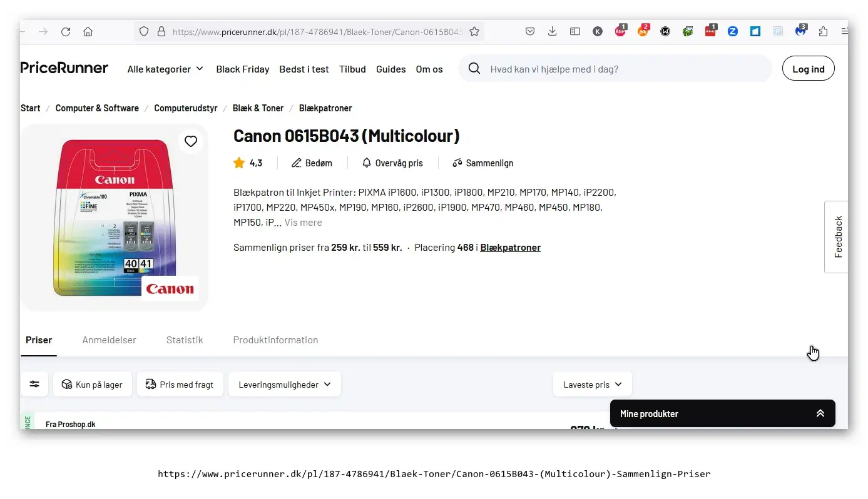Reload the page with the refresh icon
This screenshot has width=868, height=499.
coord(65,32)
